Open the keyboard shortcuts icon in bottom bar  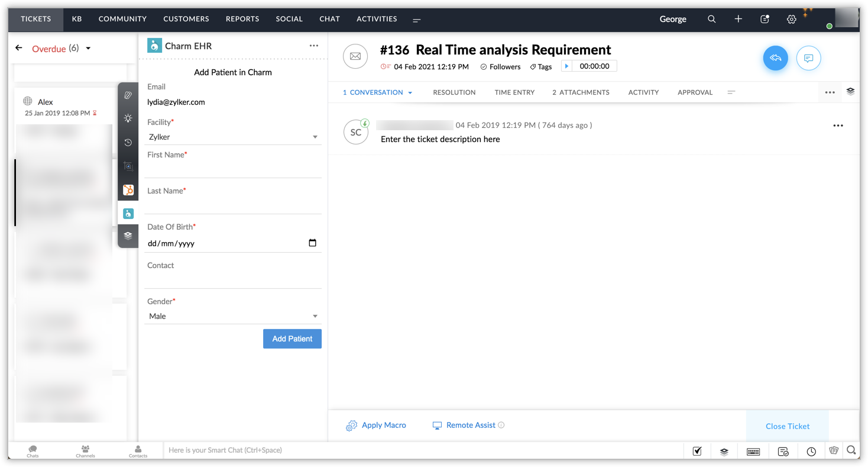(753, 451)
